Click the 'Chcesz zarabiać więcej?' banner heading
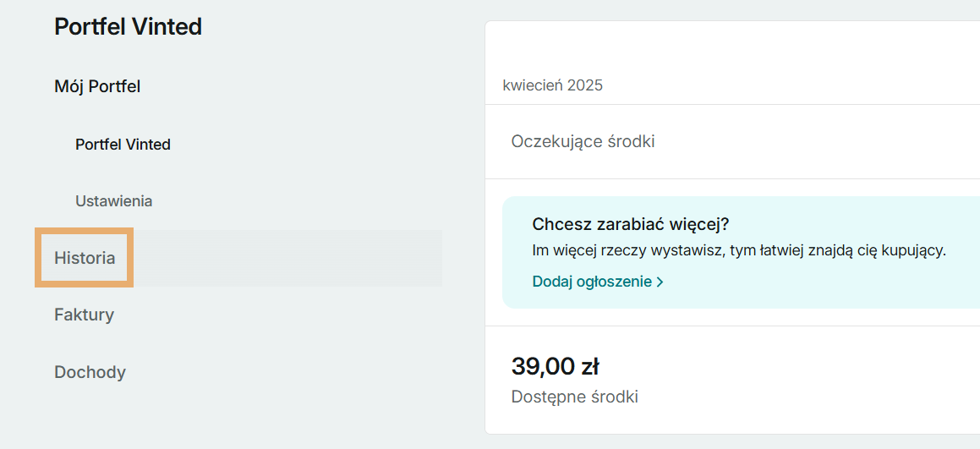 pos(630,224)
